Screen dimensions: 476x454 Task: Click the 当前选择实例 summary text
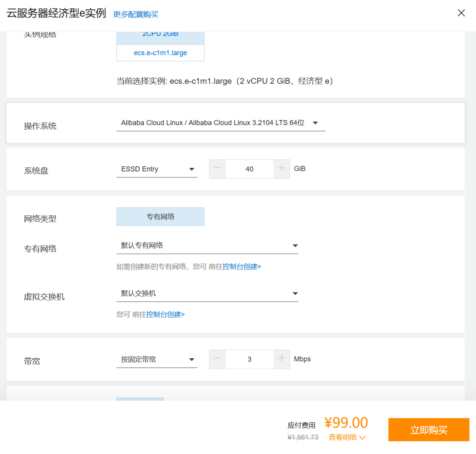pos(225,81)
